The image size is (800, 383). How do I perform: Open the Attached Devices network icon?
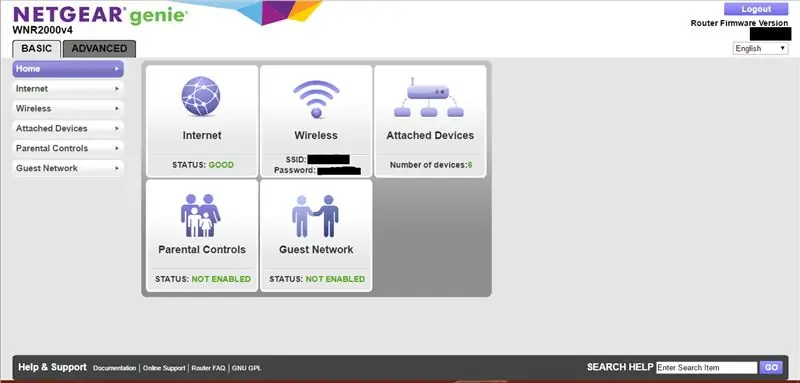pyautogui.click(x=429, y=97)
